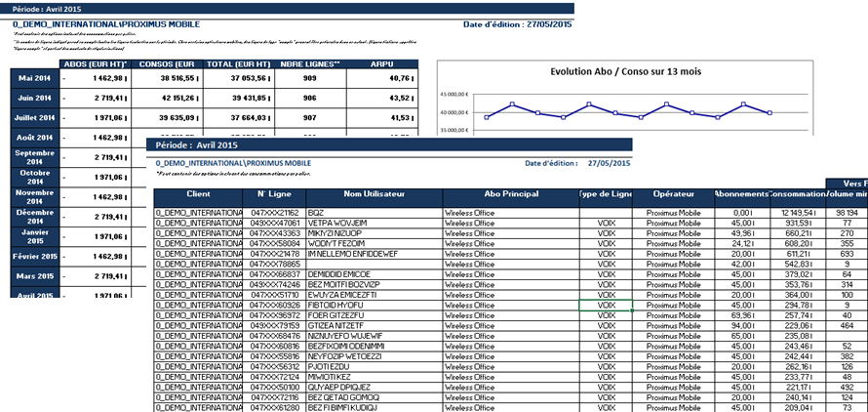Click the ARPU column header

pos(381,64)
